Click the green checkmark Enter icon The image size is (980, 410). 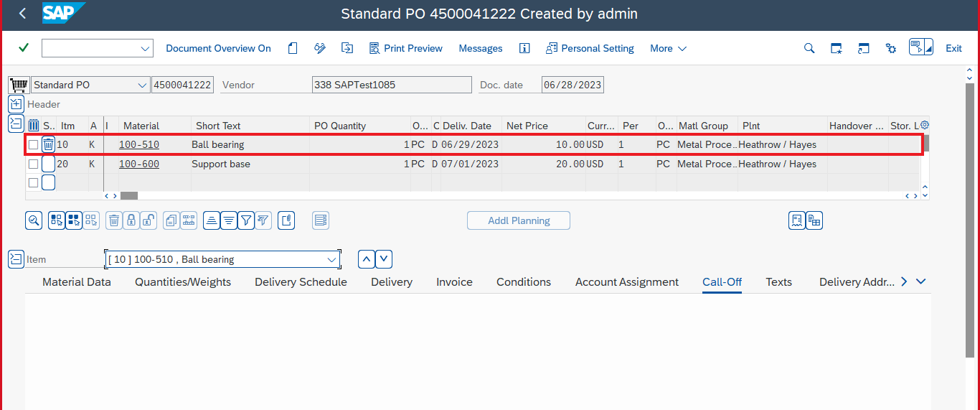tap(24, 48)
